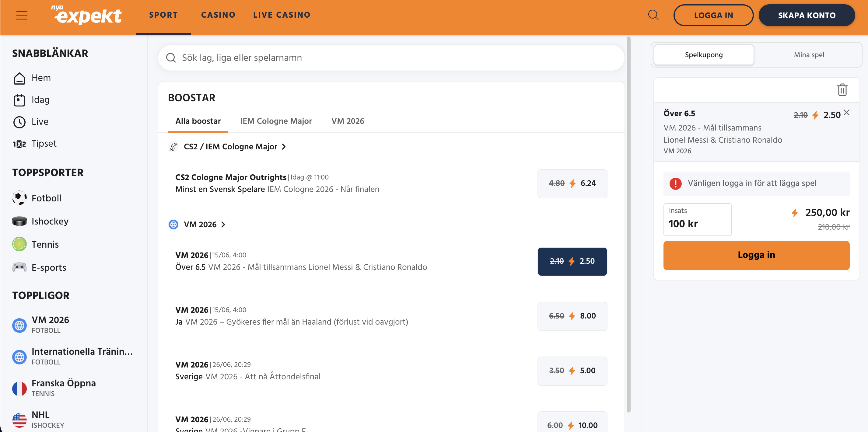Switch to the Mina spel tab

(x=809, y=55)
